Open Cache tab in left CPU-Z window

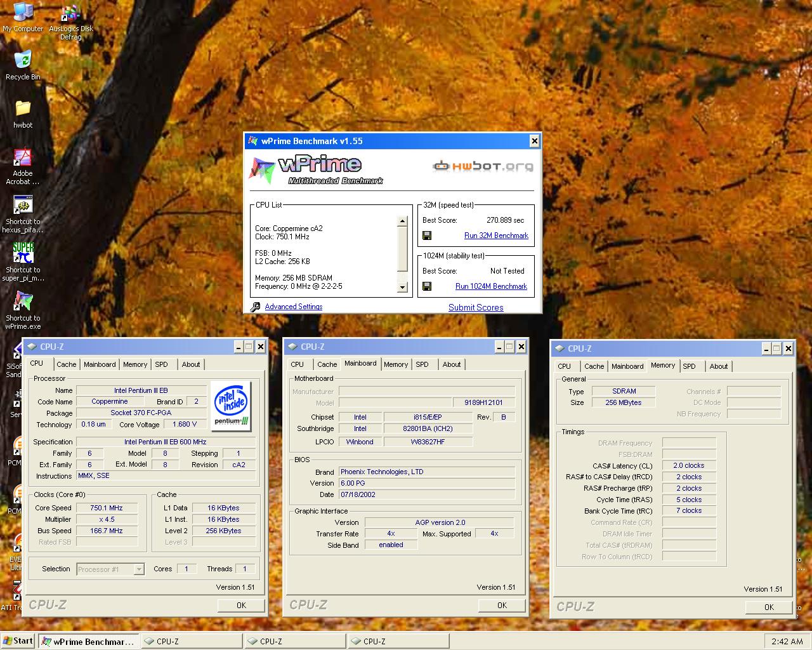tap(66, 364)
